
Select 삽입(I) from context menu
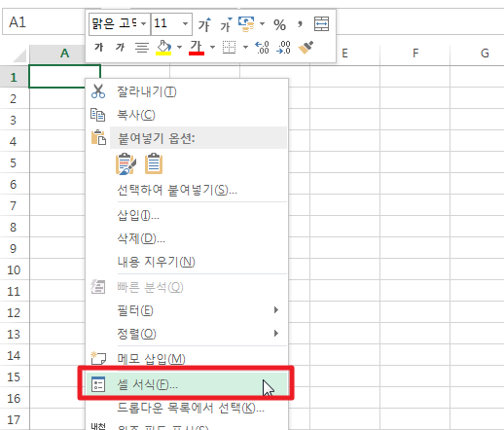(x=187, y=215)
